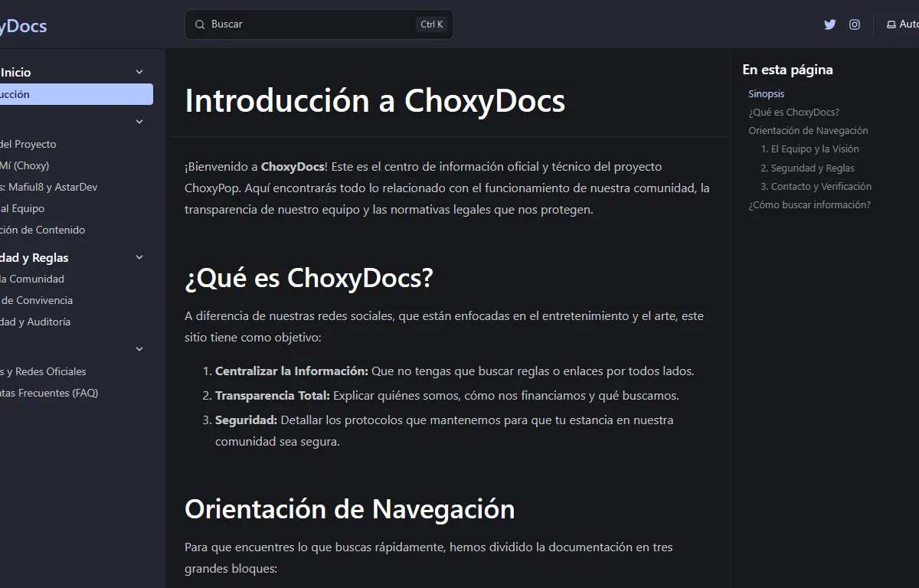Focus the Buscar search field
Image resolution: width=919 pixels, height=588 pixels.
click(306, 24)
